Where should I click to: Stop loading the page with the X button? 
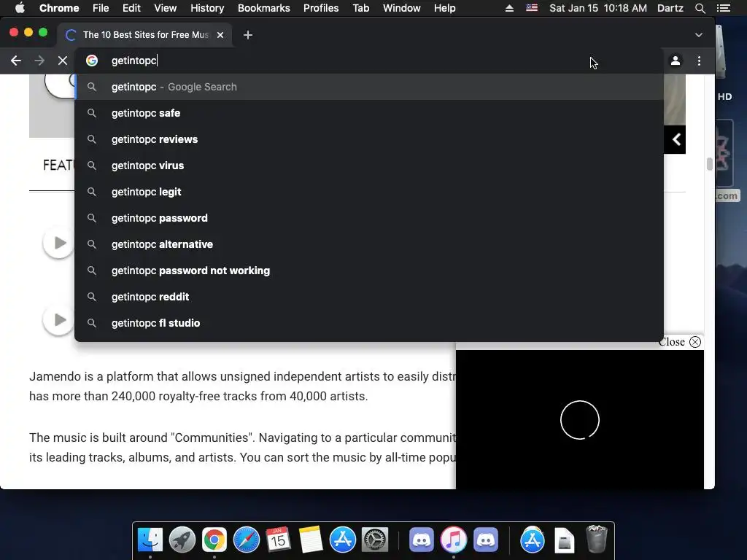[x=63, y=61]
